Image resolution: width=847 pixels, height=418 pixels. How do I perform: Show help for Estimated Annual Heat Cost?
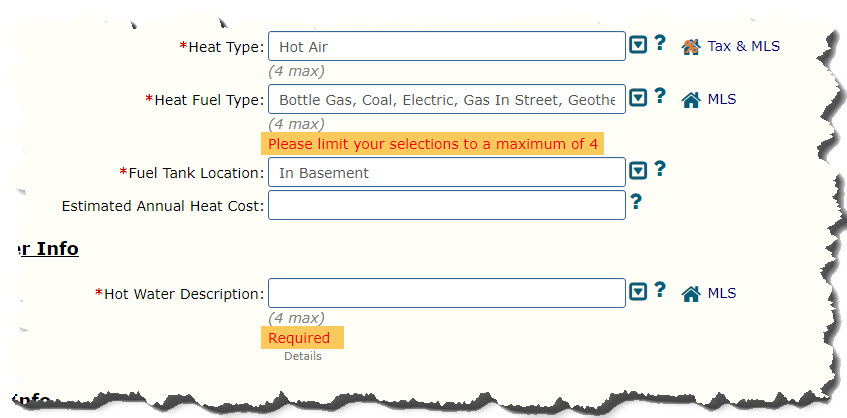click(636, 202)
